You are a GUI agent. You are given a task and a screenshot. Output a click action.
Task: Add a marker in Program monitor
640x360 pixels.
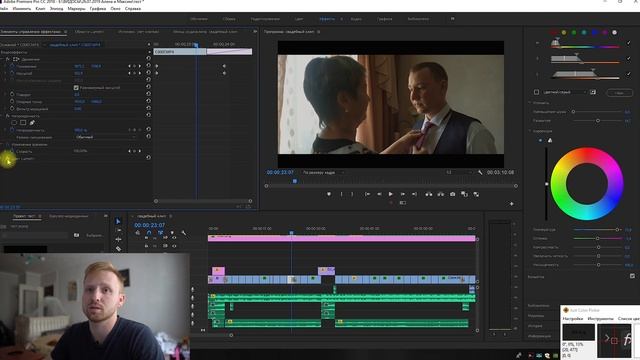point(329,194)
